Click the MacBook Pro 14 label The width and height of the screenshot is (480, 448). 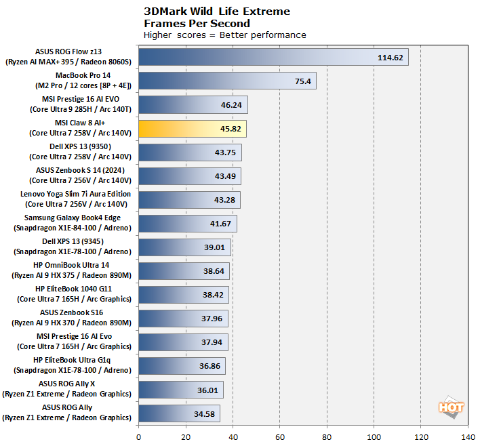(x=83, y=75)
